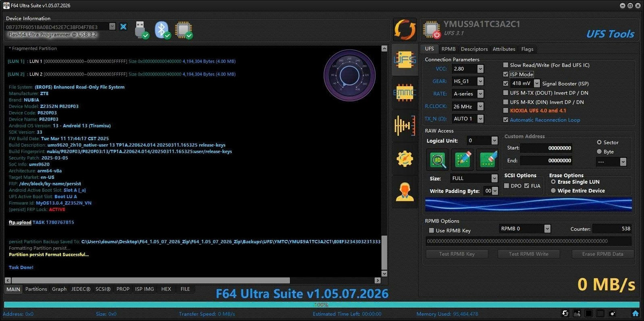Open the Logical Unit dropdown

(495, 141)
